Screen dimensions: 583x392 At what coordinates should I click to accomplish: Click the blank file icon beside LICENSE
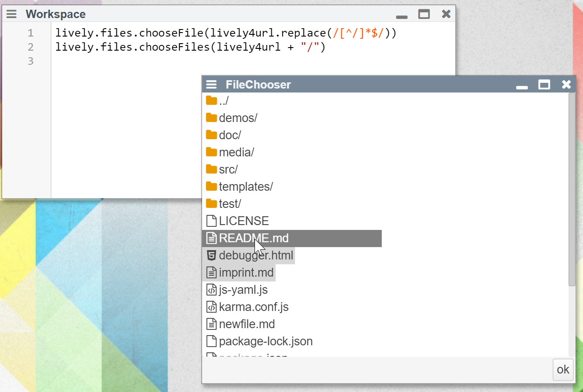coord(211,221)
